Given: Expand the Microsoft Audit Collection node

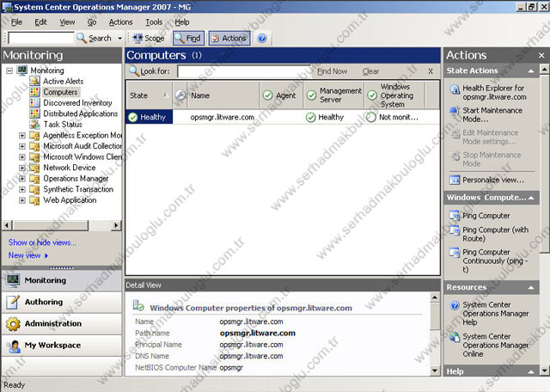Looking at the screenshot, I should [22, 146].
